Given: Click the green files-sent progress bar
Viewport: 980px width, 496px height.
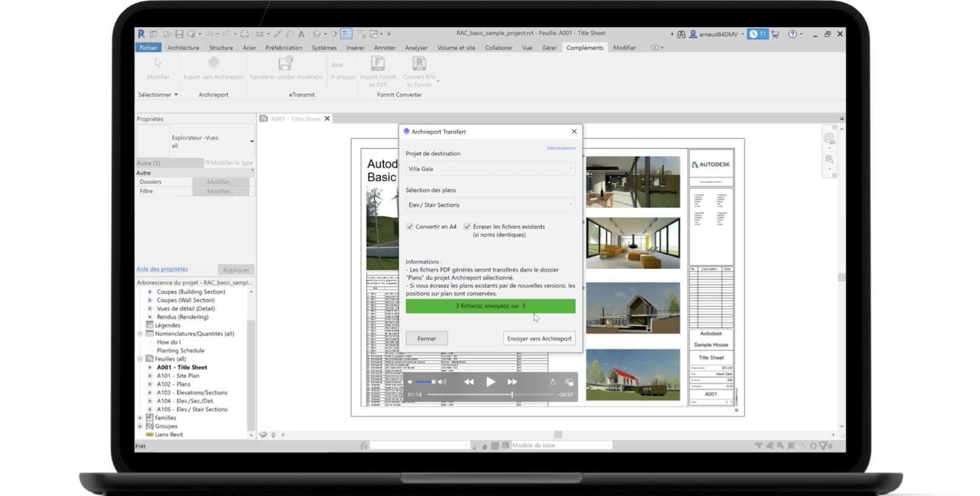Looking at the screenshot, I should [490, 306].
